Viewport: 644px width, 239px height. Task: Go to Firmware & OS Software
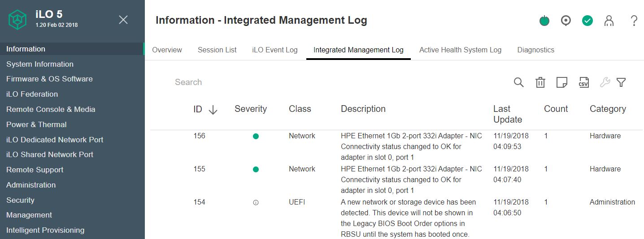49,79
